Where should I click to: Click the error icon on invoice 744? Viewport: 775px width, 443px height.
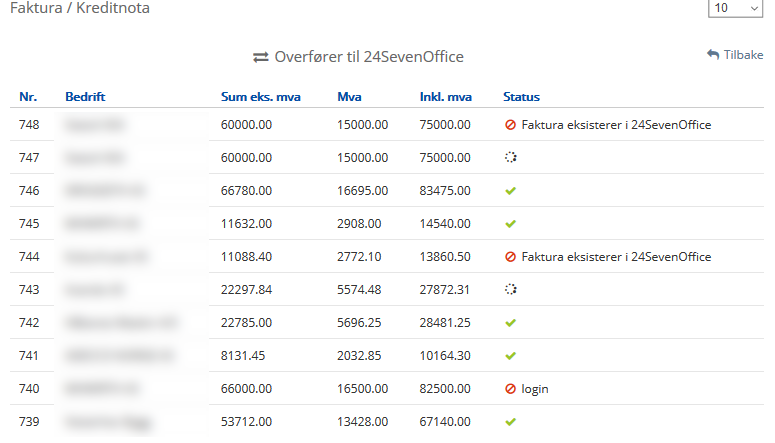510,257
